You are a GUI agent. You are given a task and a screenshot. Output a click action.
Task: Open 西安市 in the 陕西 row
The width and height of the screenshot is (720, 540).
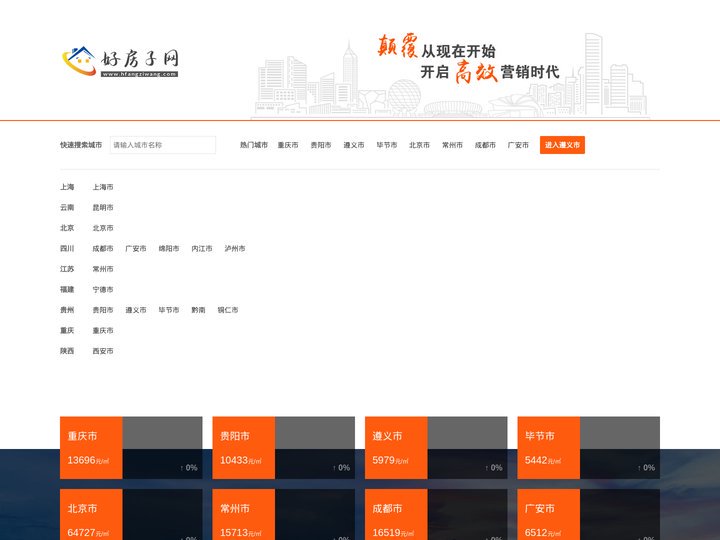click(103, 351)
